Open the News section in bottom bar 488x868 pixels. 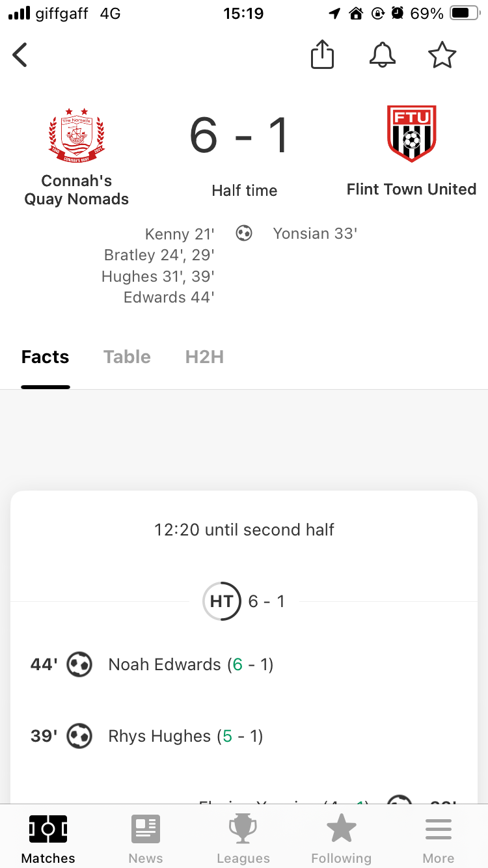click(146, 839)
